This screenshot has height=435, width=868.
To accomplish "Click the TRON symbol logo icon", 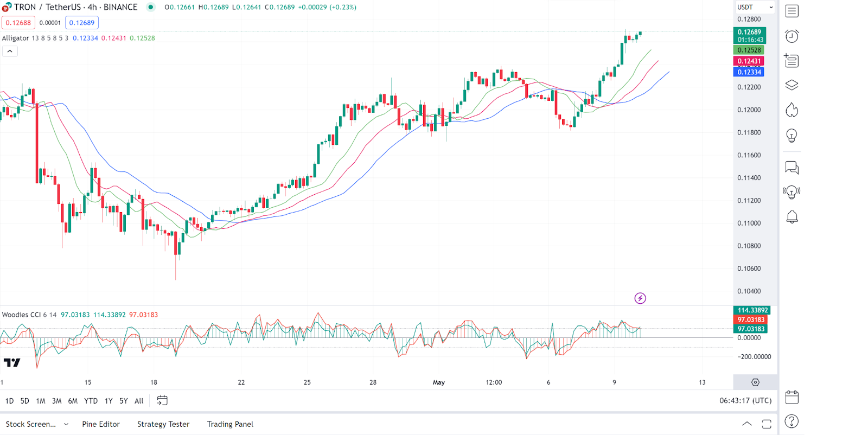I will 6,7.
